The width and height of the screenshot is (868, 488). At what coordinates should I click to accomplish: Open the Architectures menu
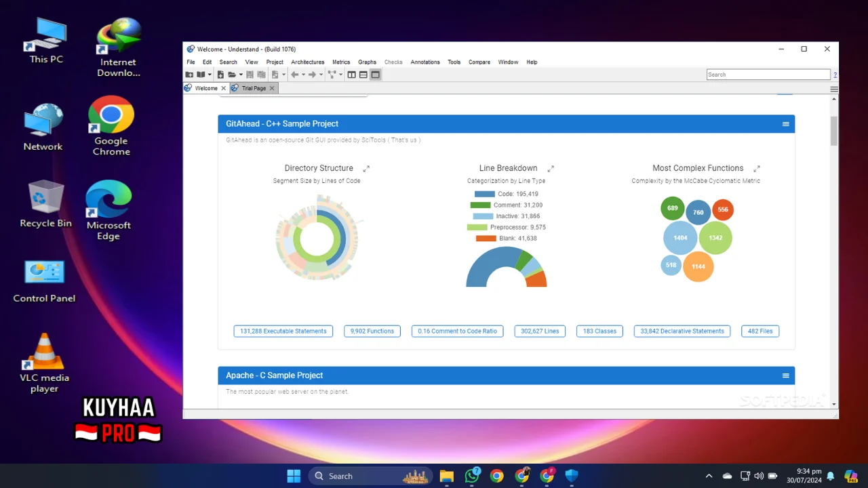point(307,62)
